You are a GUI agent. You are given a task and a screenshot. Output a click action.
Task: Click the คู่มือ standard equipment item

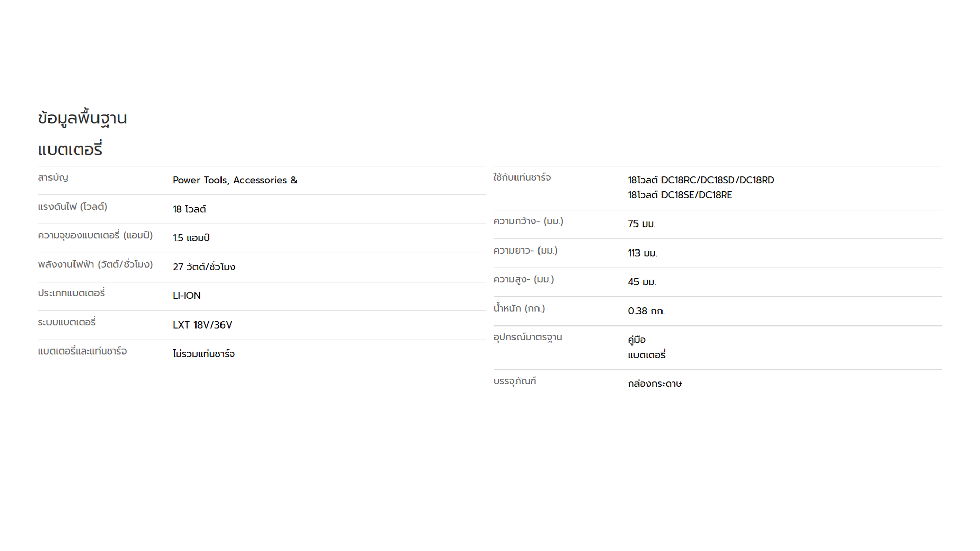click(x=636, y=340)
